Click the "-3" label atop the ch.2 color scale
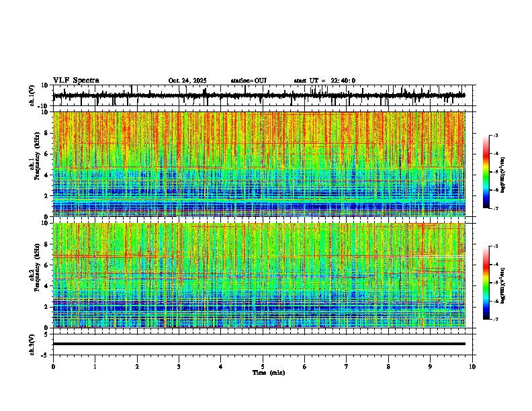Image resolution: width=532 pixels, height=411 pixels. [x=496, y=246]
